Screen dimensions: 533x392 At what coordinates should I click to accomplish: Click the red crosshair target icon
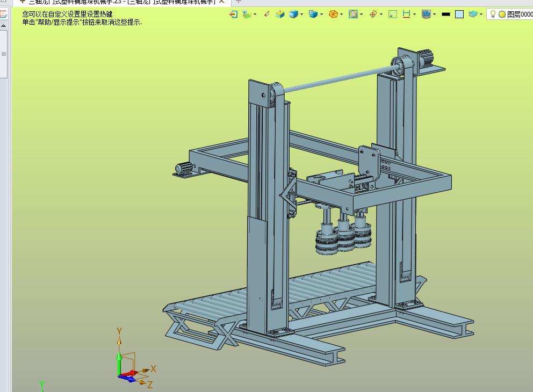pos(373,14)
